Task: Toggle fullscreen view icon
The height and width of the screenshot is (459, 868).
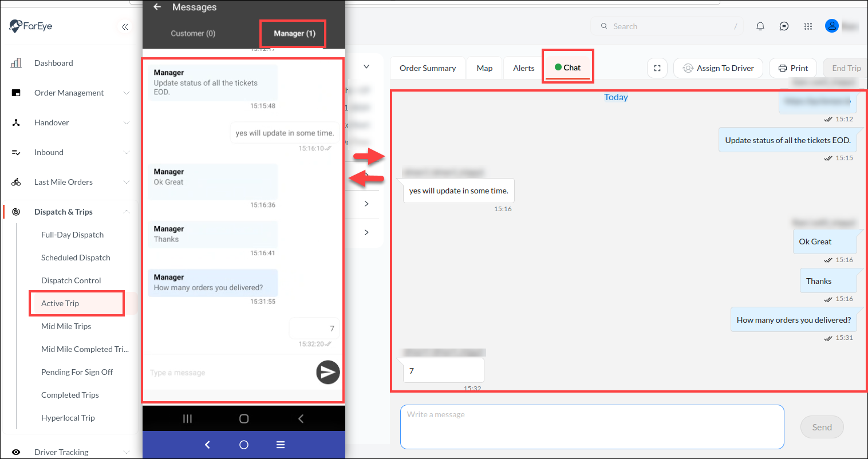Action: point(657,68)
